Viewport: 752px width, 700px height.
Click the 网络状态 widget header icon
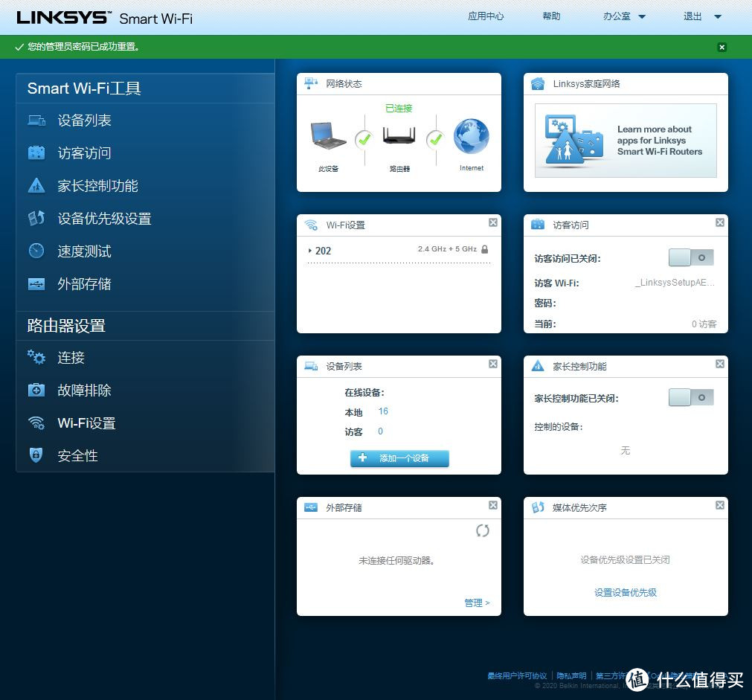[311, 83]
